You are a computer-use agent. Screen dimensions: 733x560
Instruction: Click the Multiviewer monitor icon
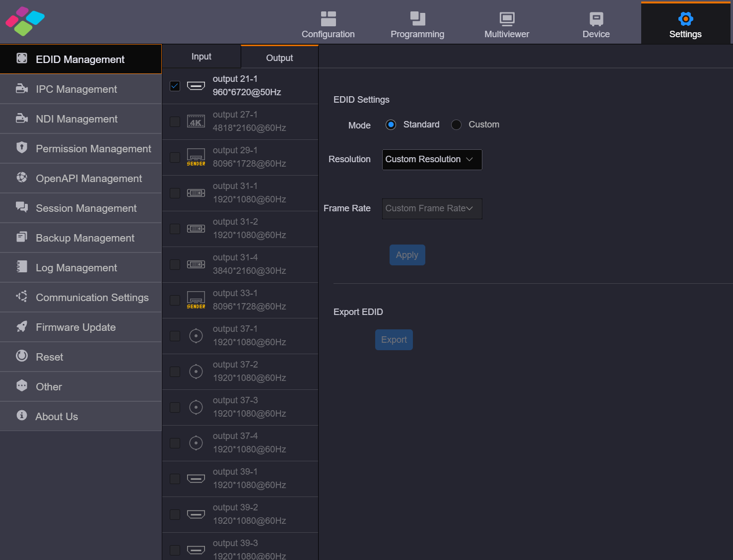pos(506,19)
